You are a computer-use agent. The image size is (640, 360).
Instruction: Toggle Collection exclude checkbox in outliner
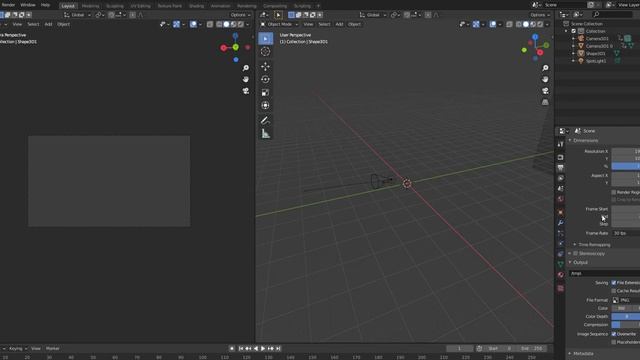coord(573,31)
